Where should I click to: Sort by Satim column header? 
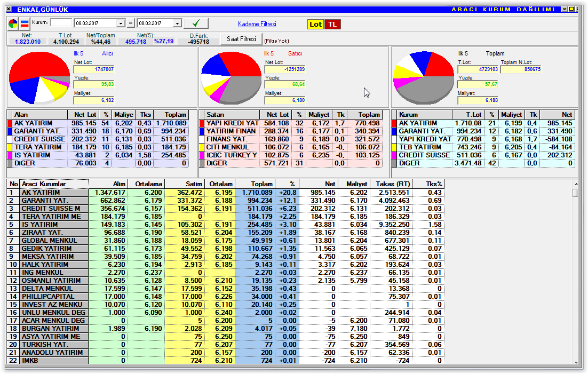[x=186, y=184]
